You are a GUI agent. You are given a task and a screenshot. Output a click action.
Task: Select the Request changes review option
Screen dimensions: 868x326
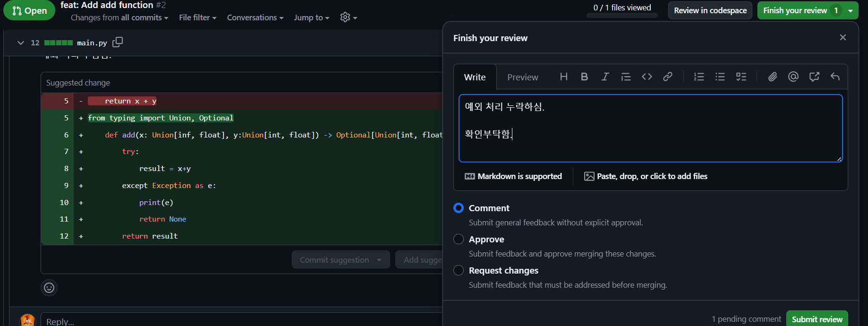click(459, 270)
